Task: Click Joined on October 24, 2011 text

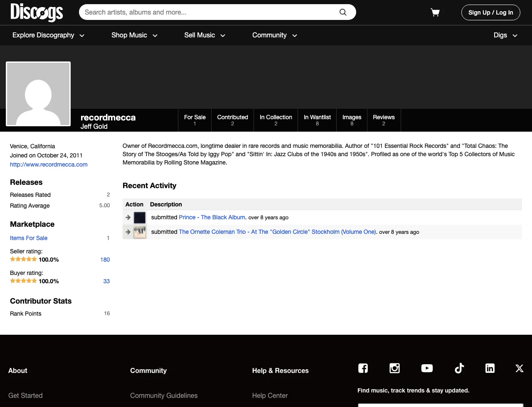Action: pyautogui.click(x=46, y=155)
